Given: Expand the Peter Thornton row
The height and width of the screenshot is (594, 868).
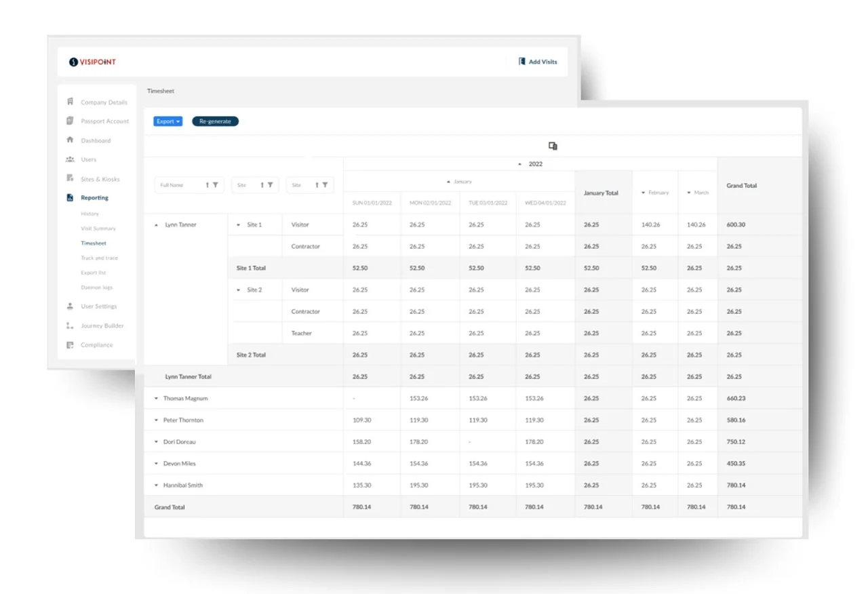Looking at the screenshot, I should (x=156, y=420).
